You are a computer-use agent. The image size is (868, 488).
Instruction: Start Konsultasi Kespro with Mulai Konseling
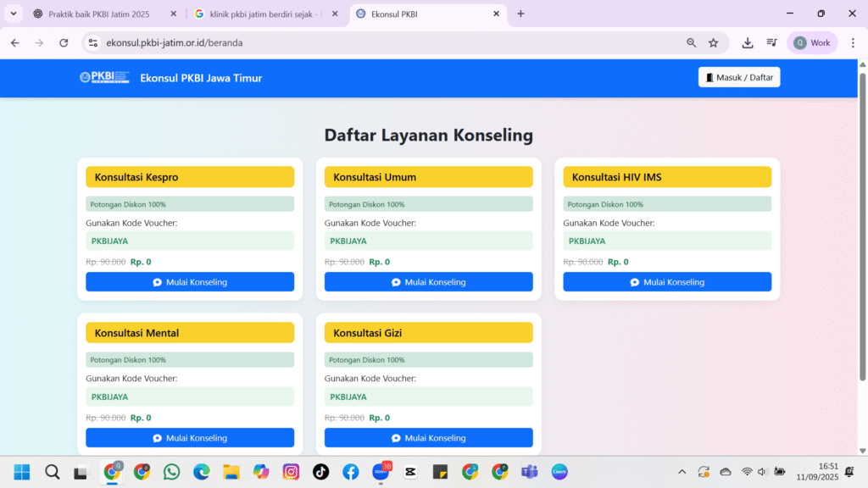(x=190, y=282)
